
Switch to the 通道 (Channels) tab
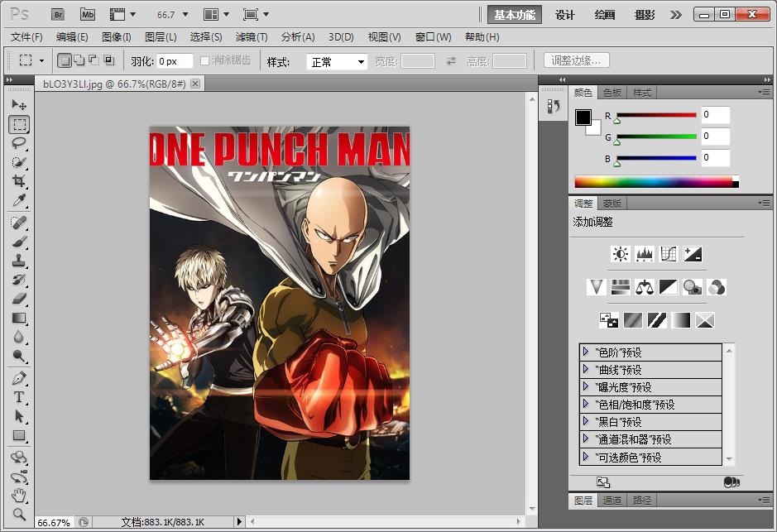click(x=612, y=500)
